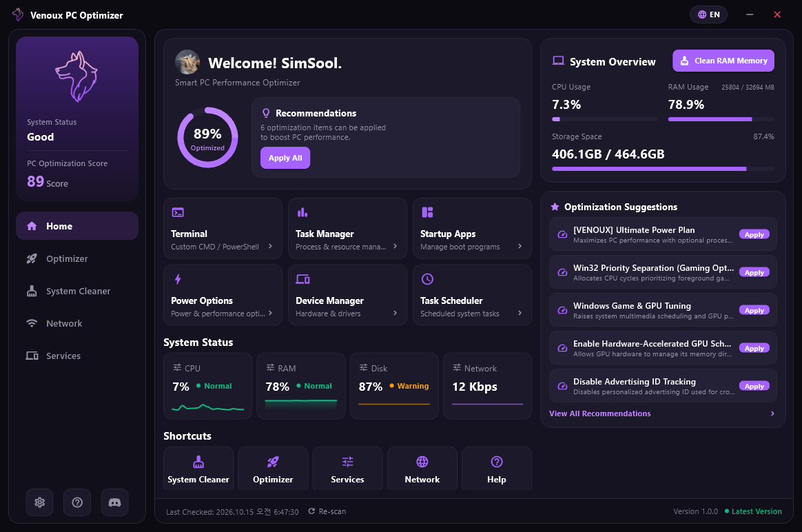Click the Task Manager bar chart icon
This screenshot has width=802, height=532.
pos(302,212)
